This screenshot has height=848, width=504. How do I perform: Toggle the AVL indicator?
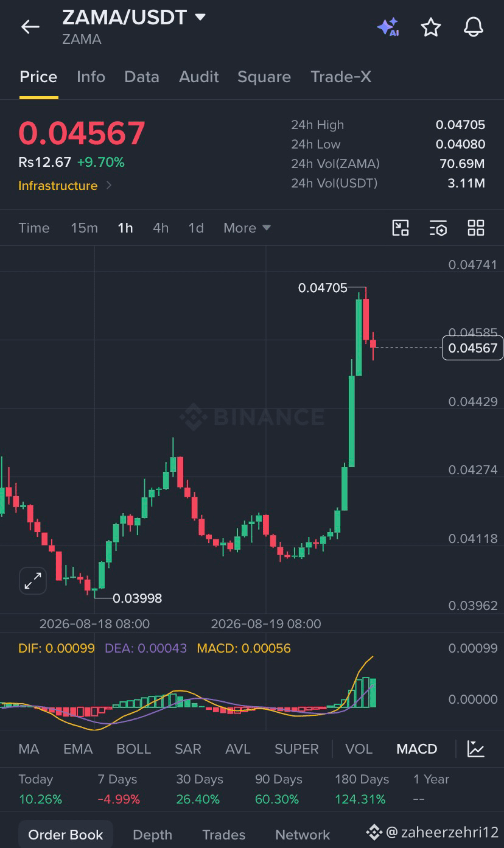click(238, 749)
